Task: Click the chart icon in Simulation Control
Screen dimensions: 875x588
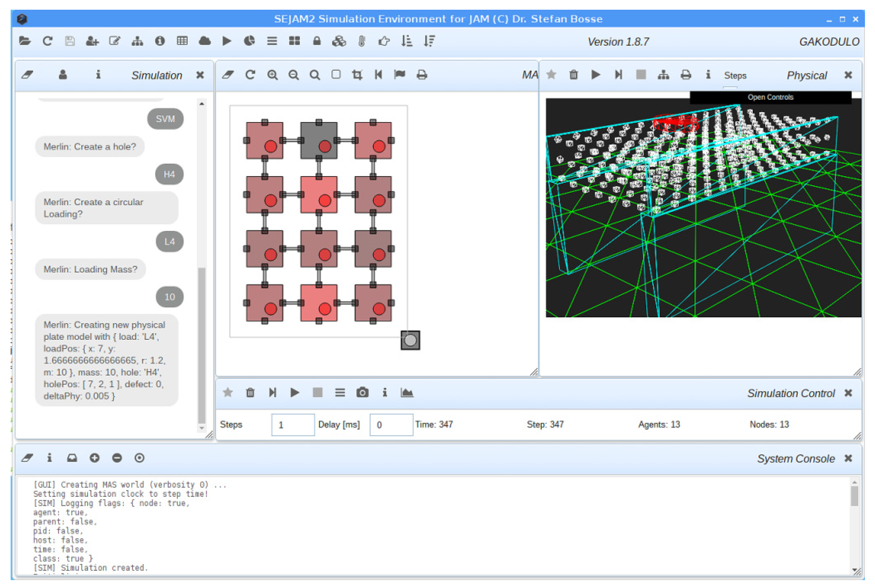Action: (406, 393)
